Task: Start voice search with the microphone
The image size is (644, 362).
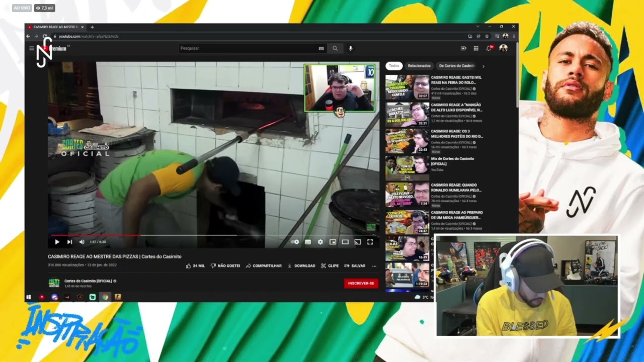Action: 351,48
